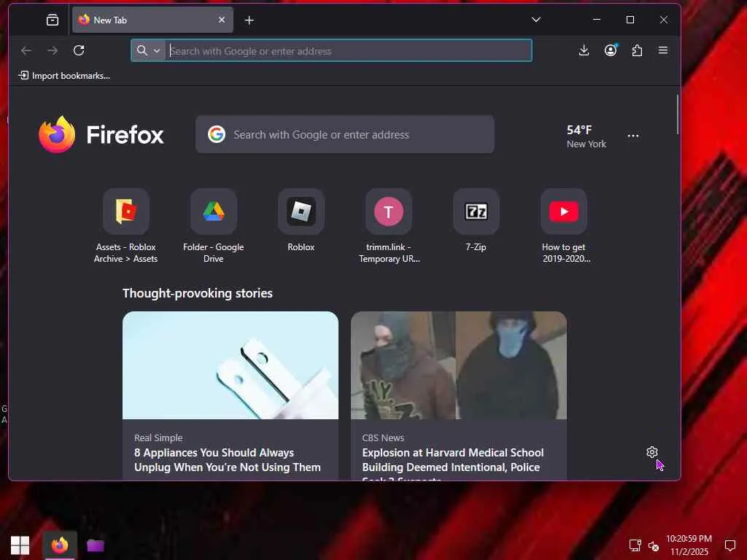Go back using the back arrow

[26, 50]
